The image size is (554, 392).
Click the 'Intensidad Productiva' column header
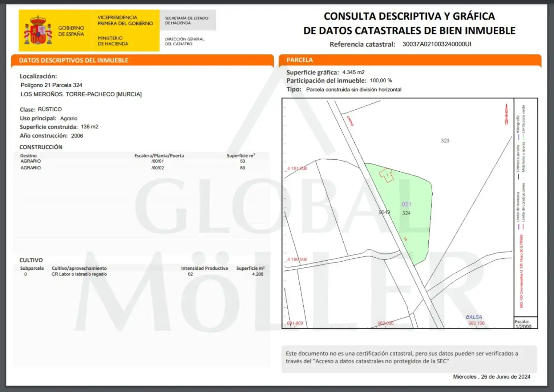[205, 268]
